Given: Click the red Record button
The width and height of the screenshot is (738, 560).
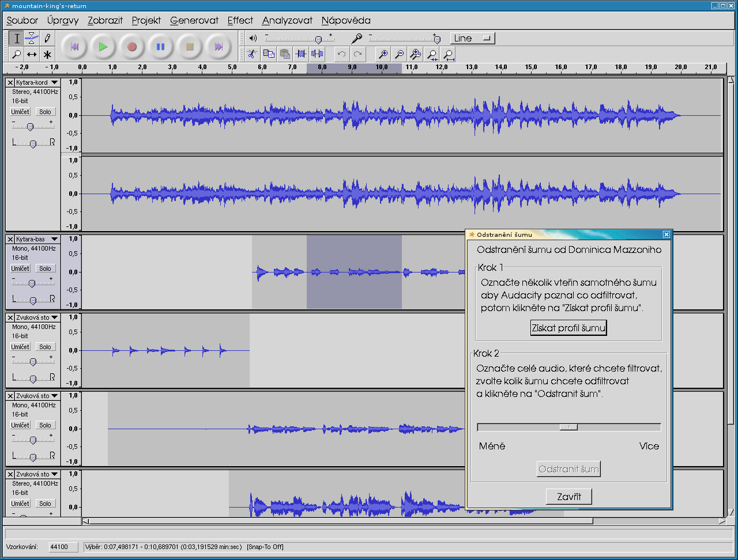Looking at the screenshot, I should coord(132,47).
